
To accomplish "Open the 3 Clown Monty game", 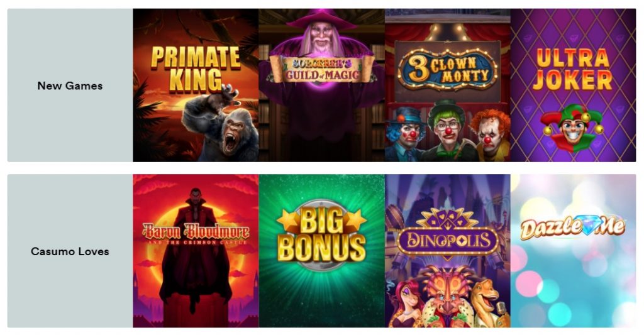I will [448, 85].
